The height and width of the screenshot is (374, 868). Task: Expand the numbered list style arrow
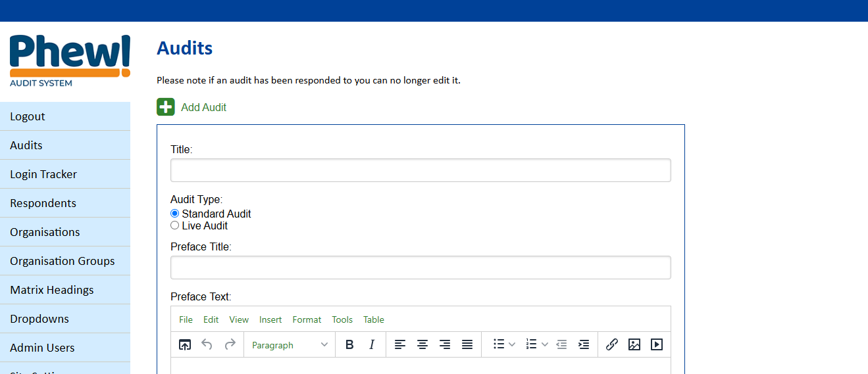545,344
